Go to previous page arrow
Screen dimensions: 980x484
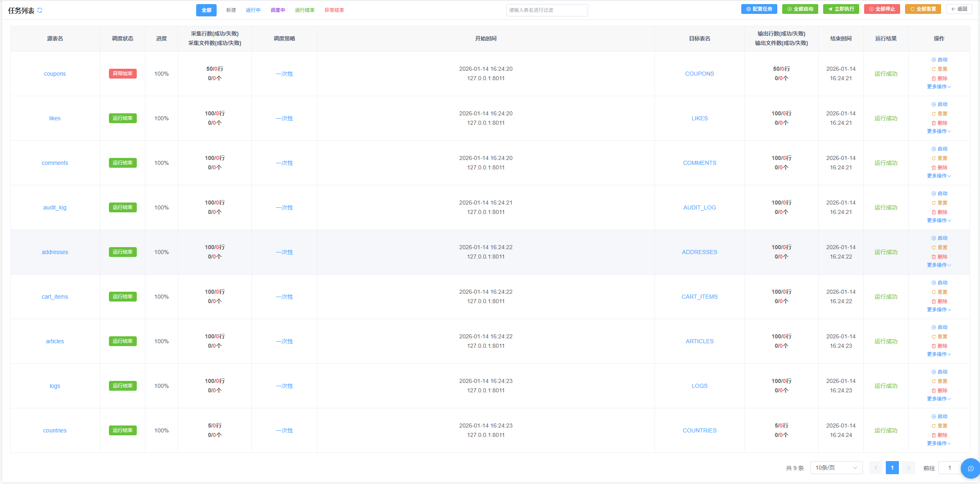click(x=876, y=468)
